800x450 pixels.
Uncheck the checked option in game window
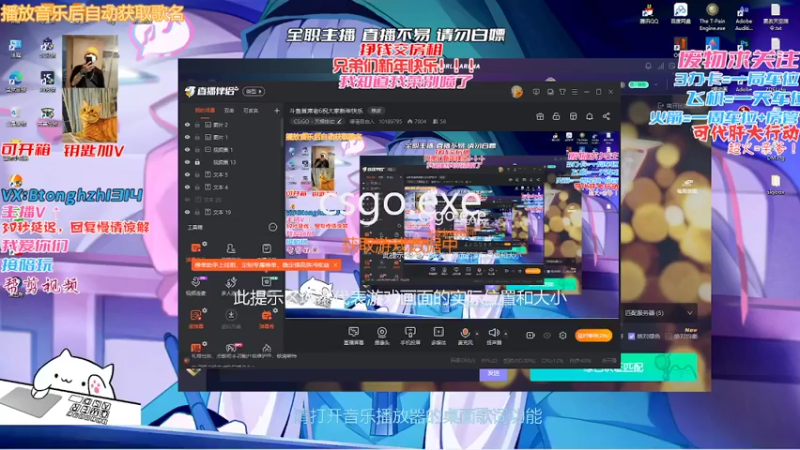[632, 336]
